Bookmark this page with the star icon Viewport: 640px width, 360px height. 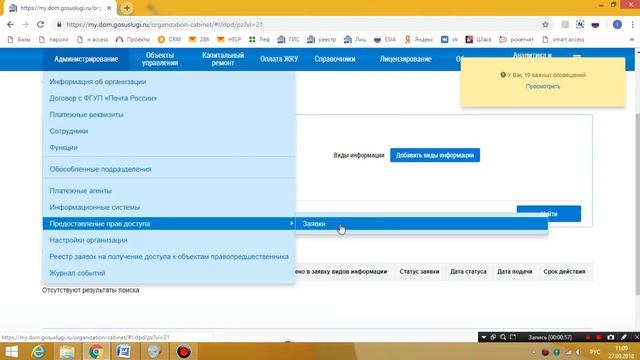tap(545, 24)
